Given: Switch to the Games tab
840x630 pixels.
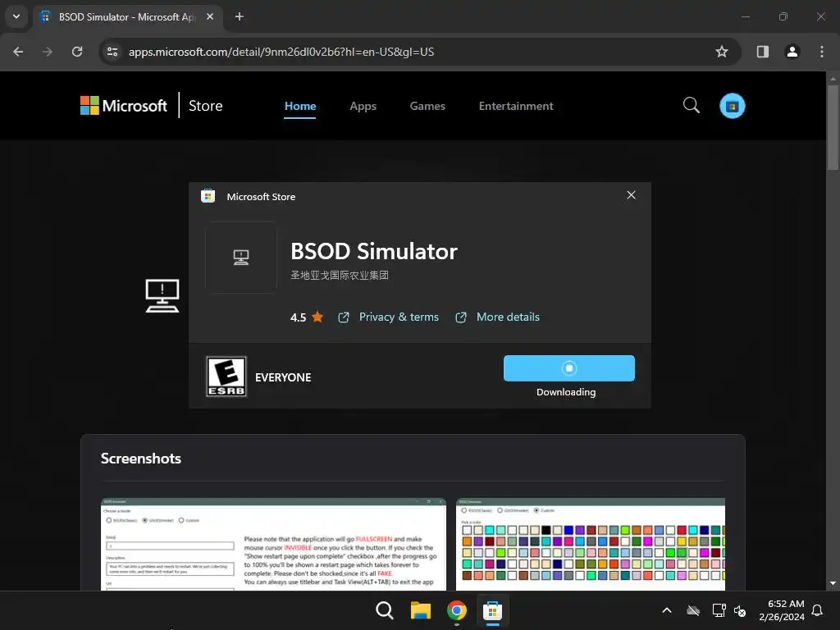Looking at the screenshot, I should point(427,106).
